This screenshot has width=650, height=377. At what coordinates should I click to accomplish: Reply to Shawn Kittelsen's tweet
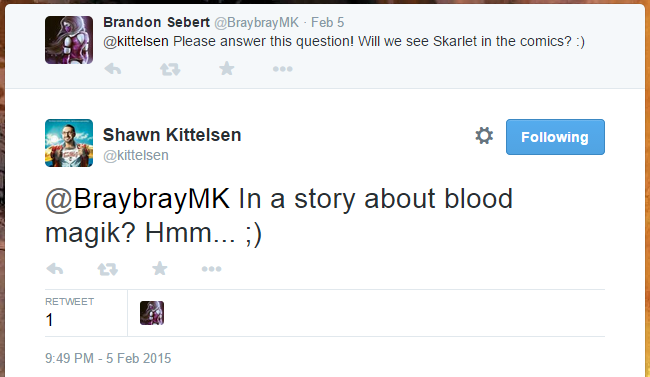[x=55, y=269]
